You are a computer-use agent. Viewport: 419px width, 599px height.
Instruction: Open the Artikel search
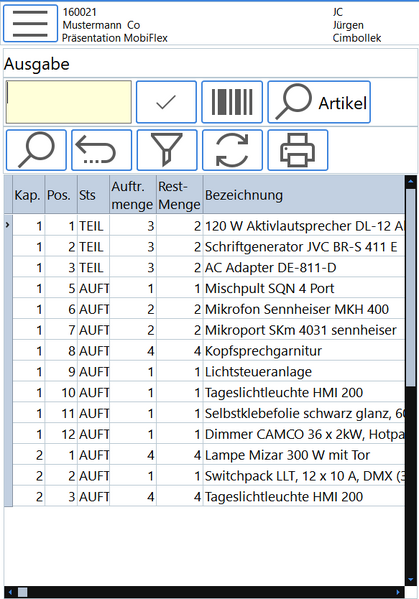point(319,102)
